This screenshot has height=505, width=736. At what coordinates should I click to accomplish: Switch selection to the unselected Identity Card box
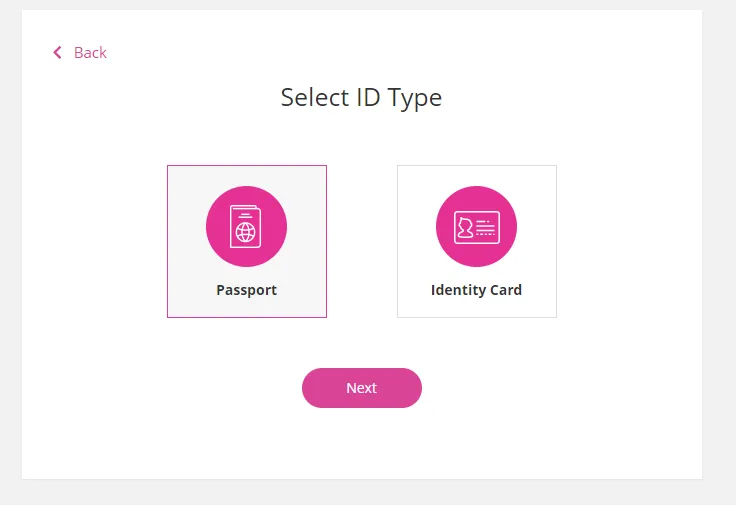pos(477,241)
